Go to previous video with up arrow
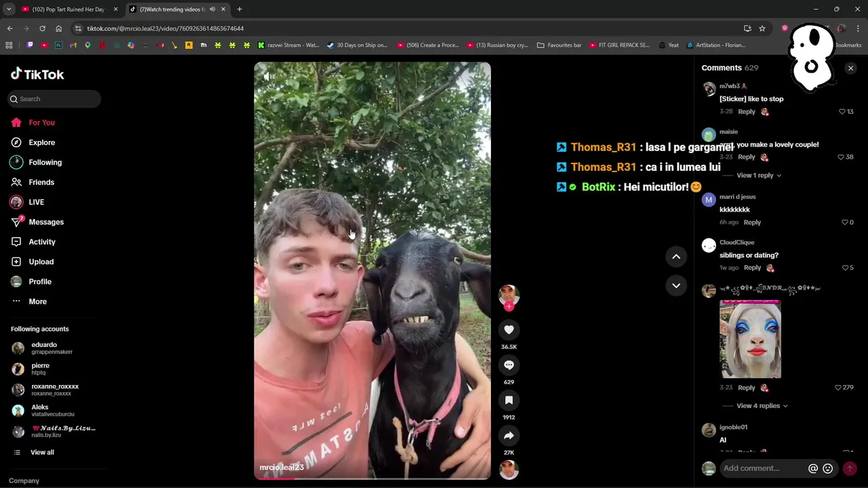The image size is (868, 488). 676,256
